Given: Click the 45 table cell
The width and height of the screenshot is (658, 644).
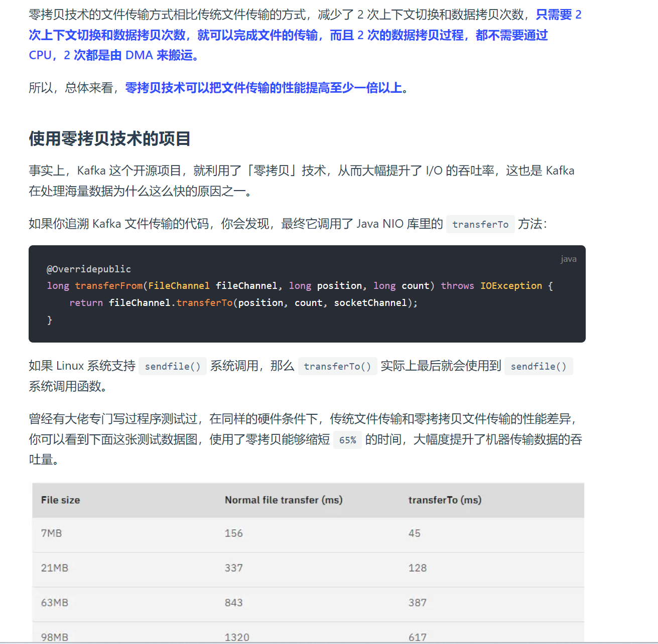Looking at the screenshot, I should (414, 533).
